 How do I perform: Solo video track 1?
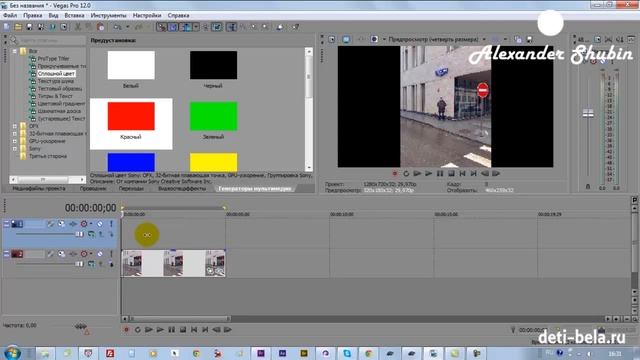pos(111,224)
